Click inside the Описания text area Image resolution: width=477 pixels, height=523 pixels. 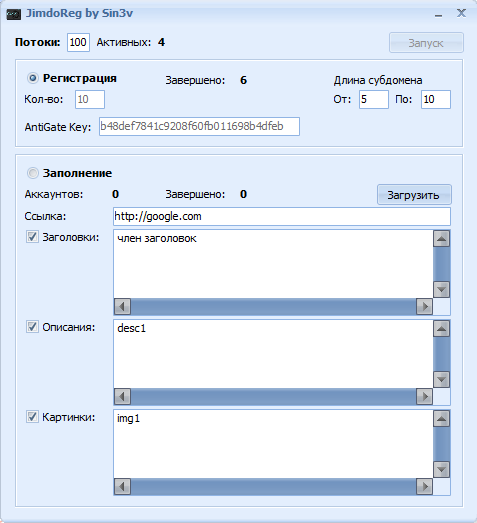pos(274,354)
